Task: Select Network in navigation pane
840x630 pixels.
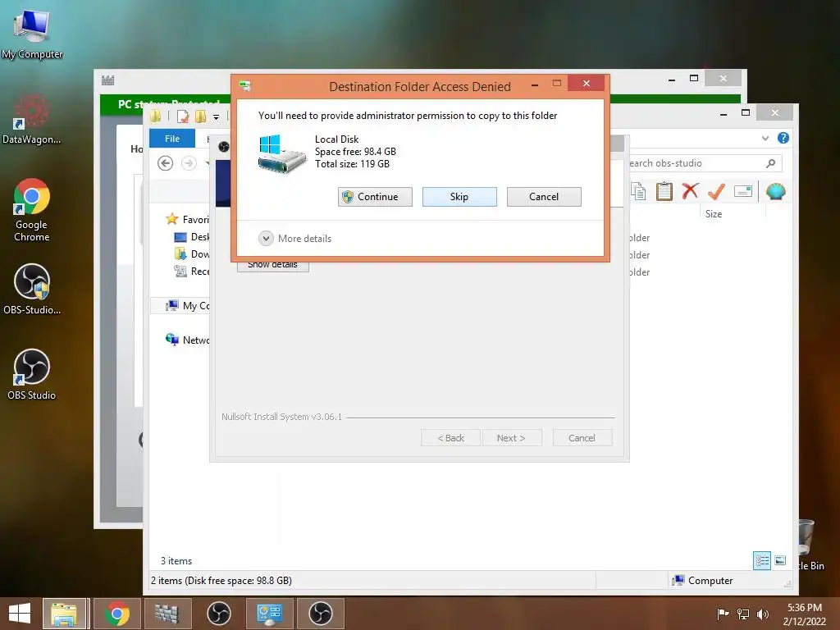Action: click(188, 340)
